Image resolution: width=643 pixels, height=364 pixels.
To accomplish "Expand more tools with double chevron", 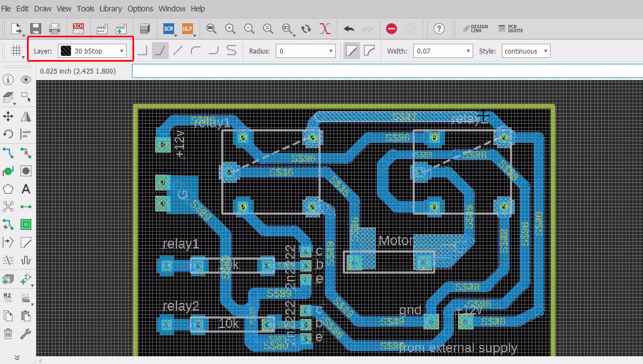I will pos(17,358).
